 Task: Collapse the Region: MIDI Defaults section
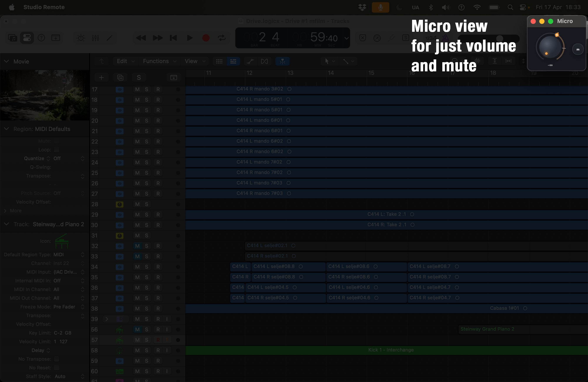pos(7,129)
